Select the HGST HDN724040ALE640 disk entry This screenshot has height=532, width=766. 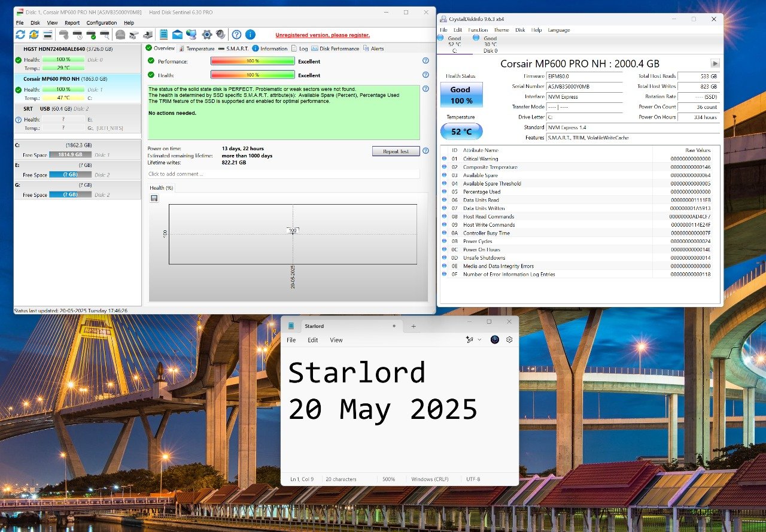(x=78, y=59)
